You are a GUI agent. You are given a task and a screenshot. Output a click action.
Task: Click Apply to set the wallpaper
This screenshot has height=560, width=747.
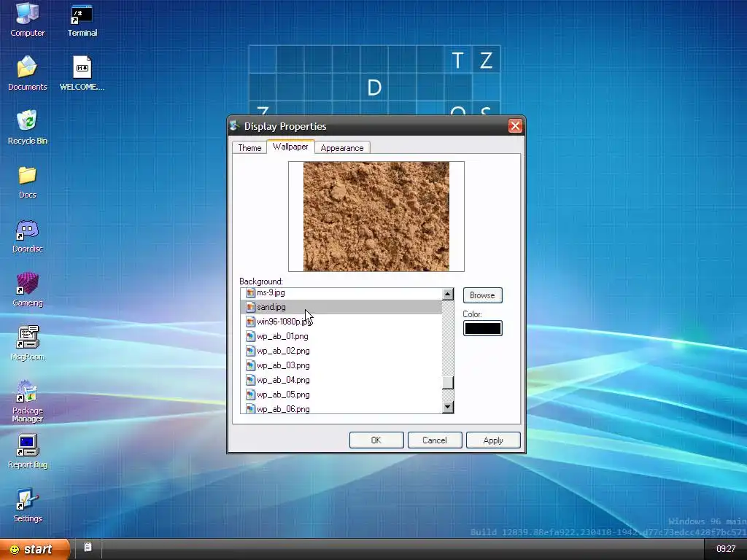[x=493, y=440]
